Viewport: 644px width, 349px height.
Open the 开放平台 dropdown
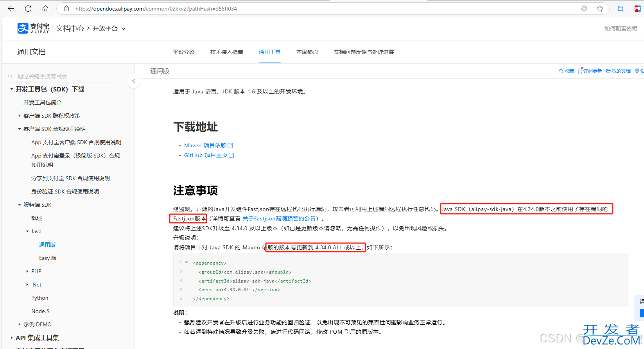click(x=109, y=28)
